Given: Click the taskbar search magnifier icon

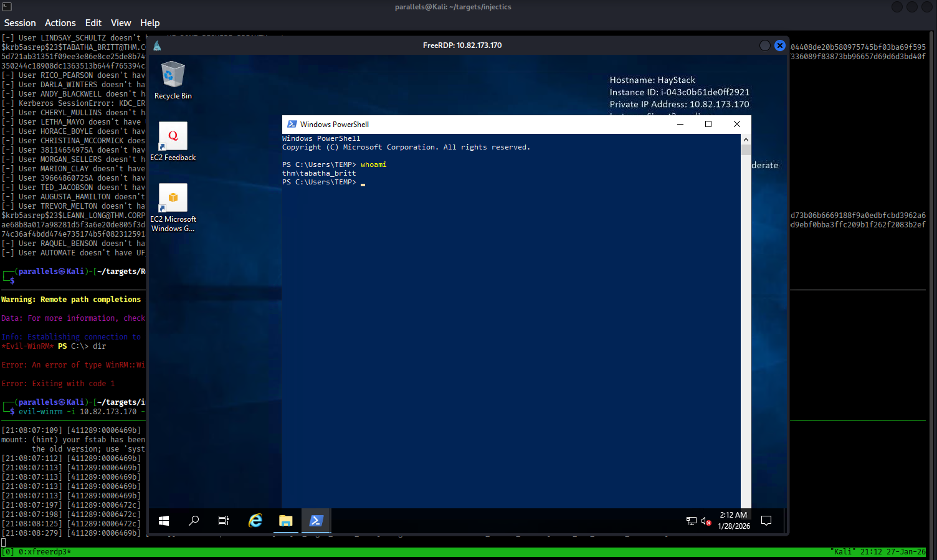Looking at the screenshot, I should tap(194, 521).
